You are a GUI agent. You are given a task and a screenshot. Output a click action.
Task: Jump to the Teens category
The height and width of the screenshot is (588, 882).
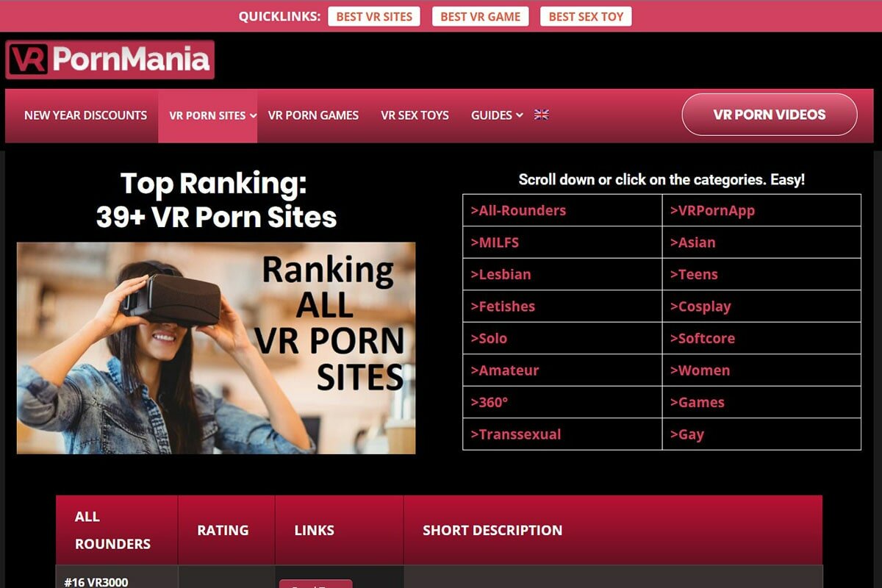click(694, 274)
